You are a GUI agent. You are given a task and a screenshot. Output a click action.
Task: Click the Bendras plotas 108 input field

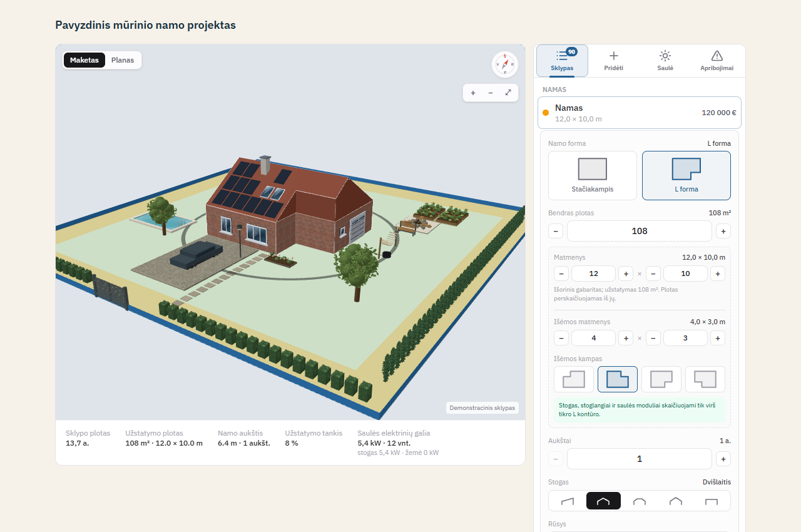[640, 231]
